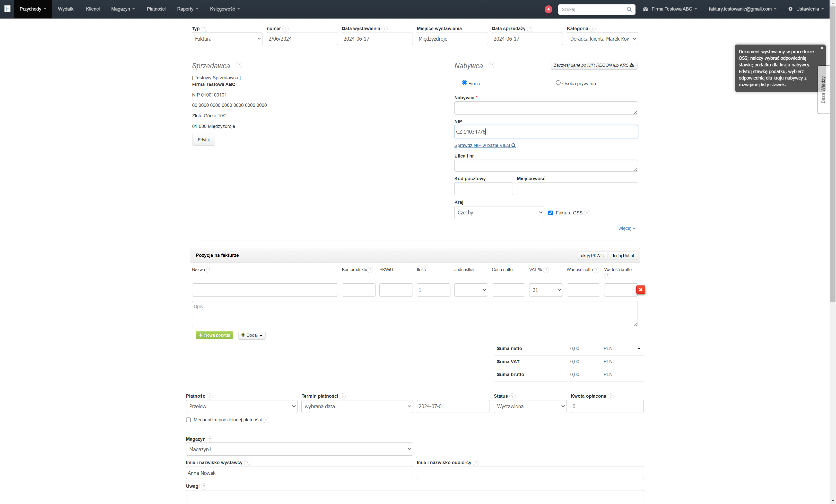The height and width of the screenshot is (504, 836).
Task: Expand the currency arrow next to Suma netto
Action: [639, 349]
